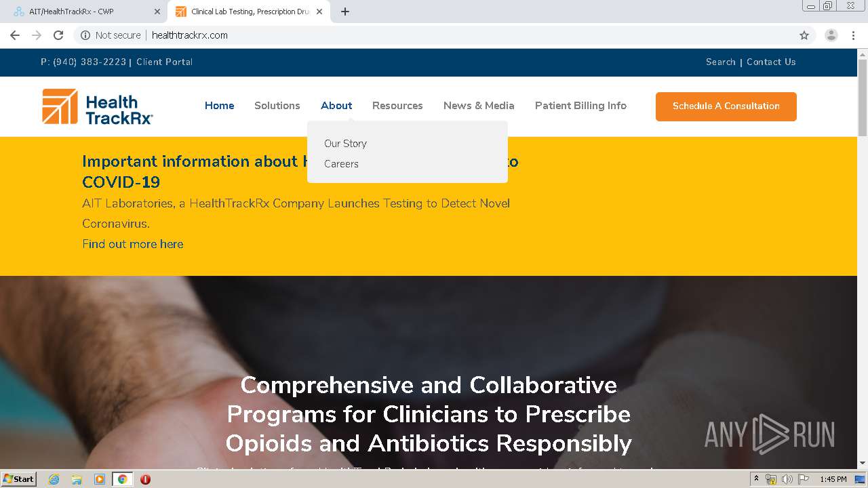868x488 pixels.
Task: Open the News & Media menu item
Action: pyautogui.click(x=479, y=106)
